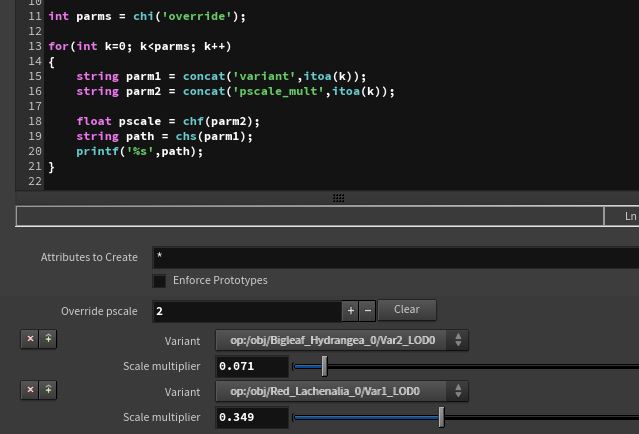Toggle the Enforce Prototypes checkbox
639x434 pixels.
159,281
